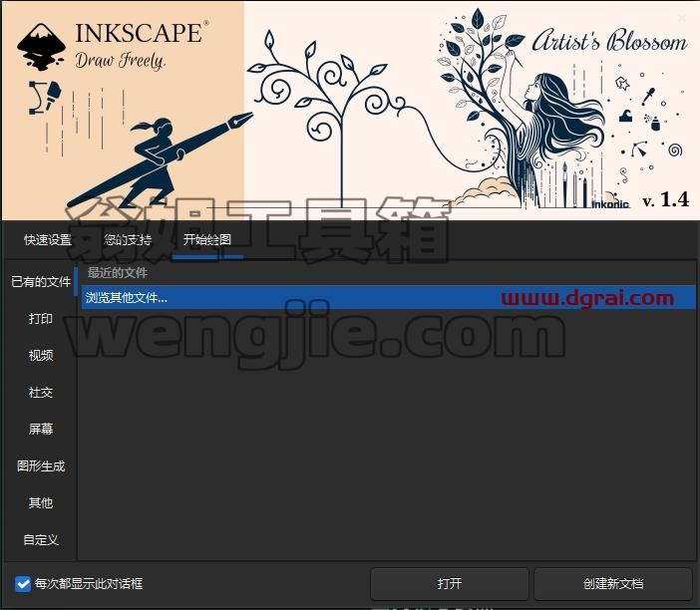Choose the 屏幕 template category
Viewport: 700px width, 610px height.
[41, 429]
